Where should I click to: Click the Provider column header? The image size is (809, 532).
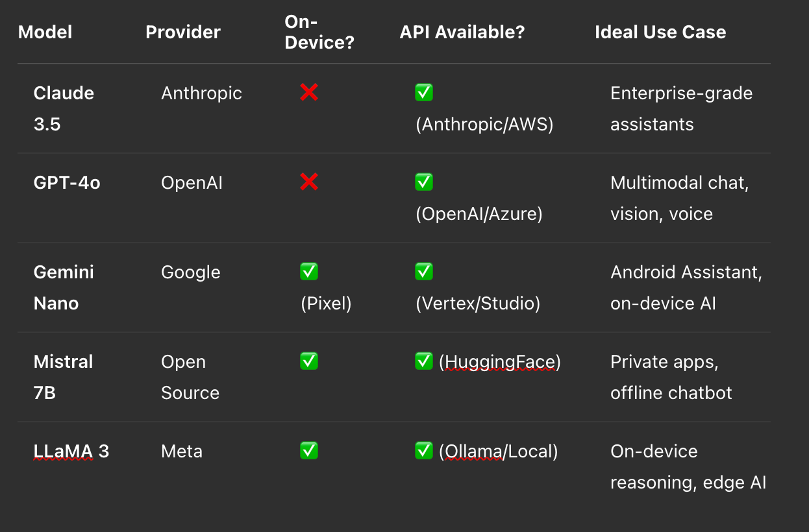183,32
